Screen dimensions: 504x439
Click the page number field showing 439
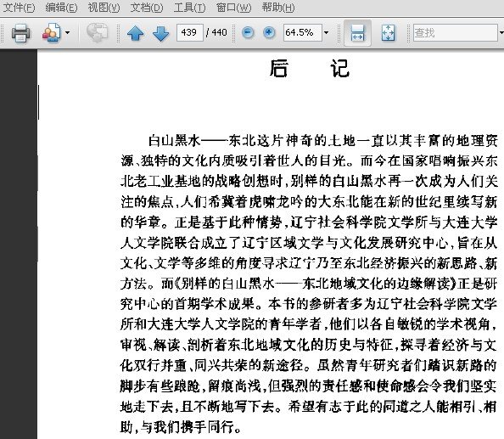190,32
